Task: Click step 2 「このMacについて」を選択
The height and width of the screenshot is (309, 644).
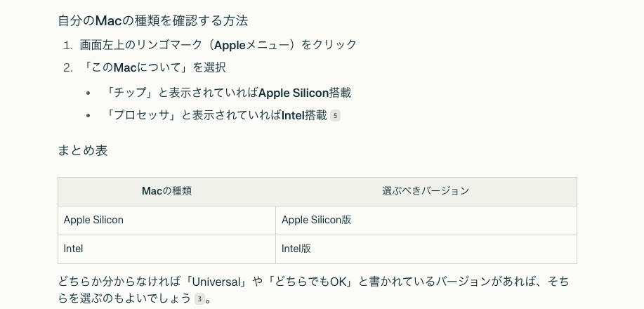Action: pos(153,68)
